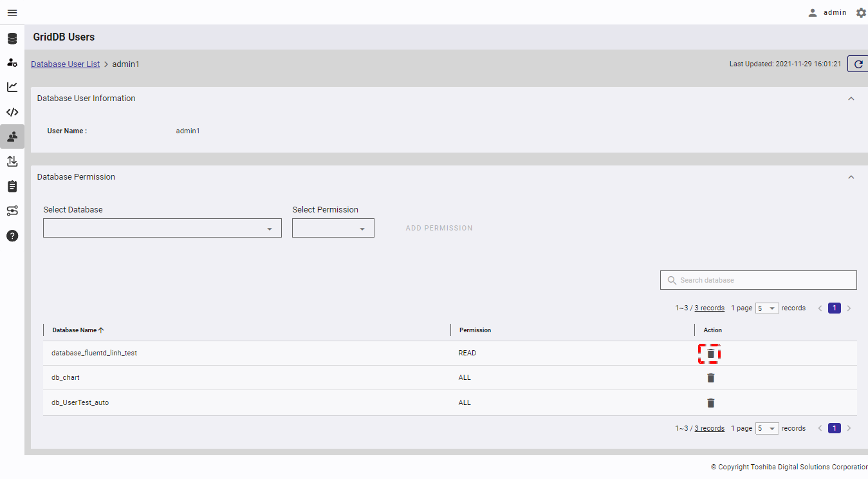The image size is (868, 479).
Task: Delete permission for db_UserTest_auto
Action: coord(710,403)
